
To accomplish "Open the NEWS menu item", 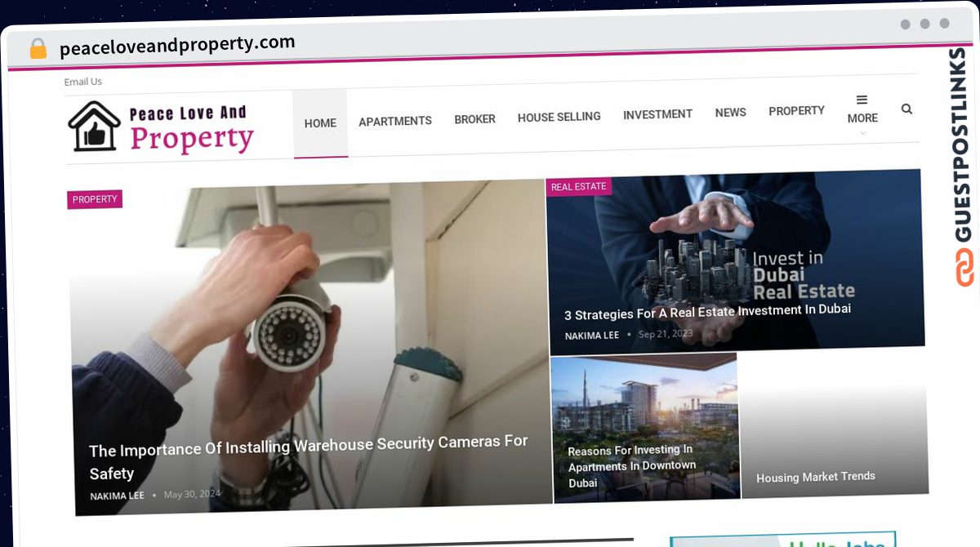I will click(730, 113).
